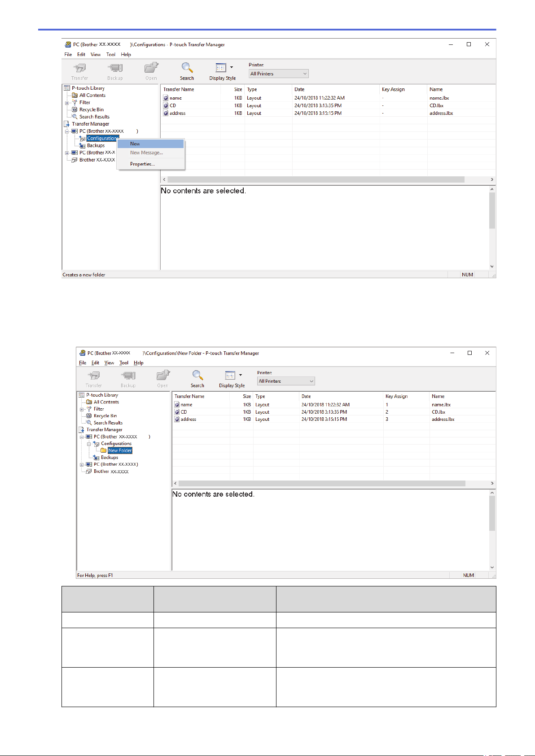535x756 pixels.
Task: Collapse Configurations node in the New Folder window tree
Action: (x=89, y=444)
